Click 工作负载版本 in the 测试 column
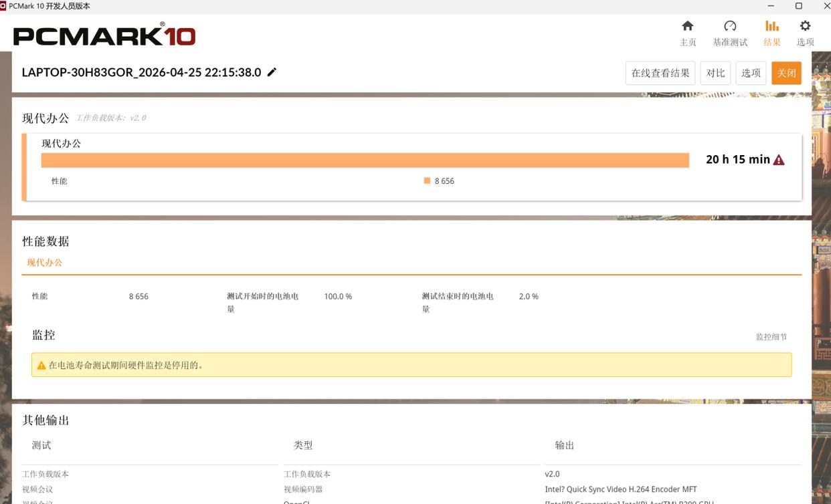Image resolution: width=831 pixels, height=504 pixels. coord(45,474)
